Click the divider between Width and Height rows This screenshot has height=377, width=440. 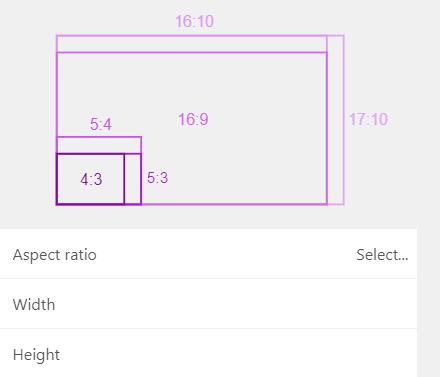208,328
